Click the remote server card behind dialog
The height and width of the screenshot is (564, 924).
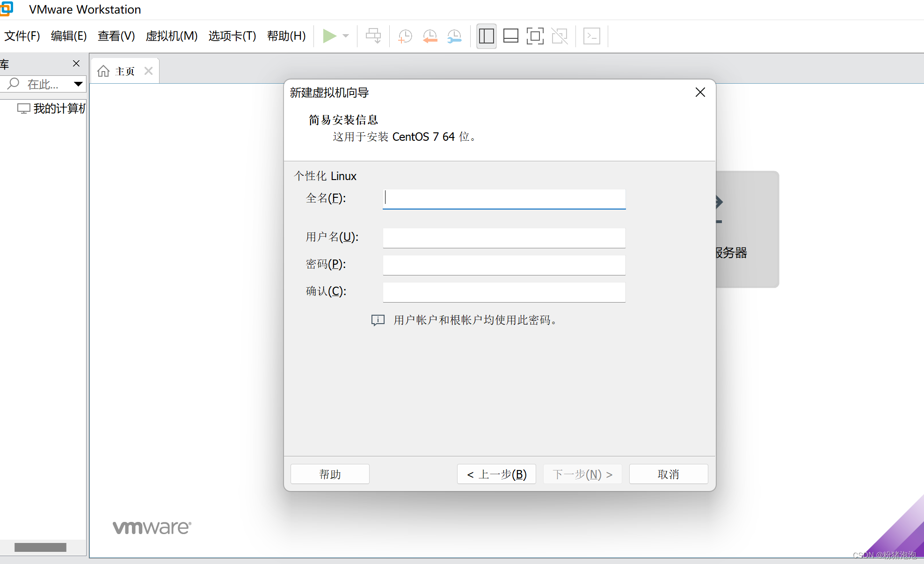point(747,229)
